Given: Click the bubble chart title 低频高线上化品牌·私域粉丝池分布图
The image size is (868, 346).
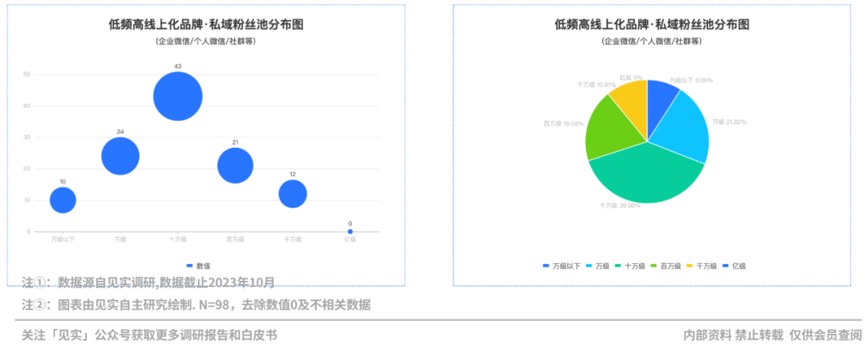Looking at the screenshot, I should point(206,24).
